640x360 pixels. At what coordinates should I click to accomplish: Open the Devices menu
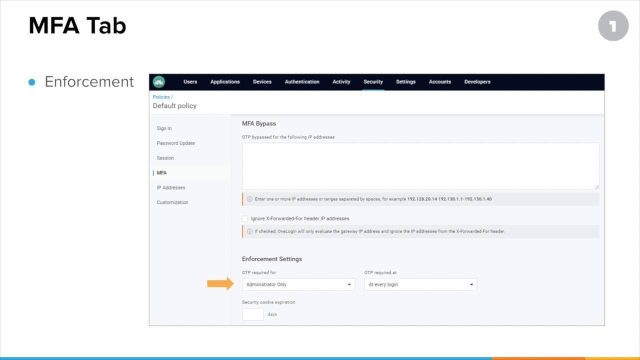pyautogui.click(x=262, y=82)
